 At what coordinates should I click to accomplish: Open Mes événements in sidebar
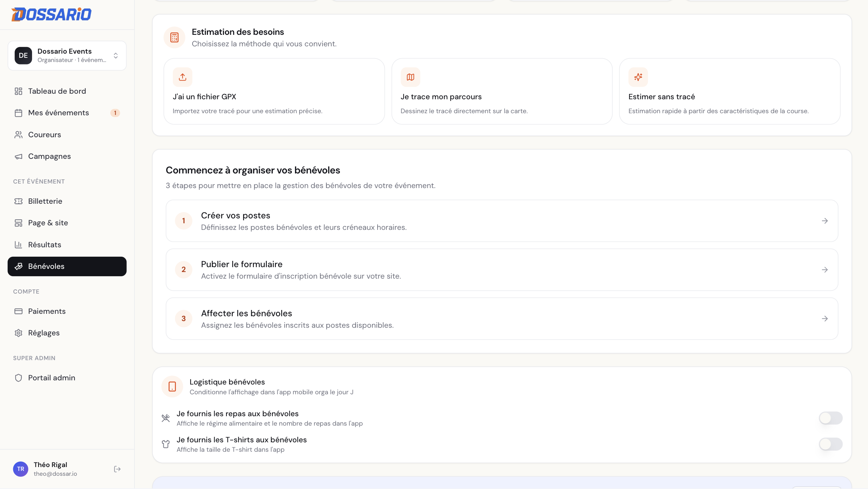67,113
